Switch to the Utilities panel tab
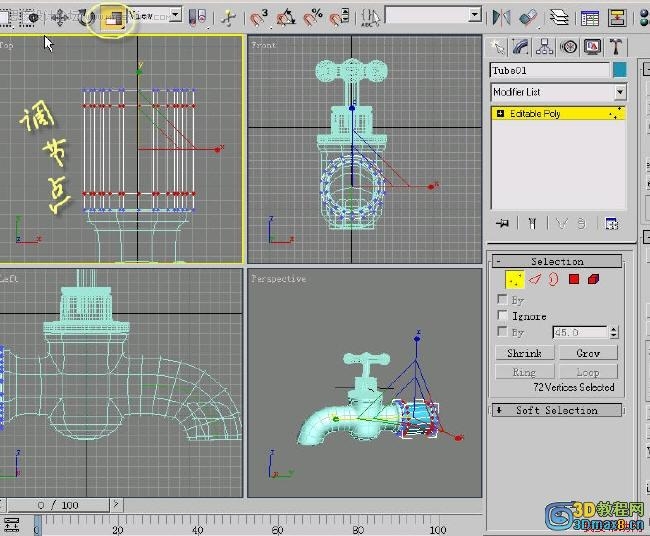 pyautogui.click(x=616, y=47)
